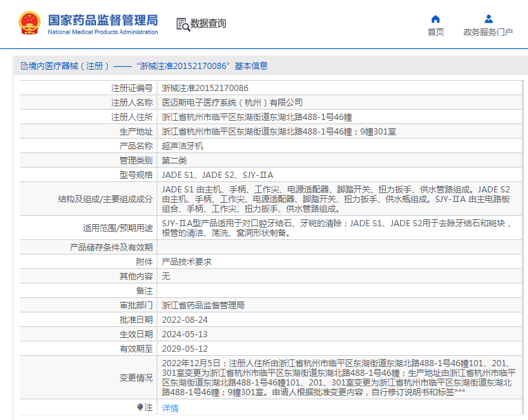Image resolution: width=528 pixels, height=420 pixels.
Task: Click the 政务服务门户 user icon
Action: point(489,19)
